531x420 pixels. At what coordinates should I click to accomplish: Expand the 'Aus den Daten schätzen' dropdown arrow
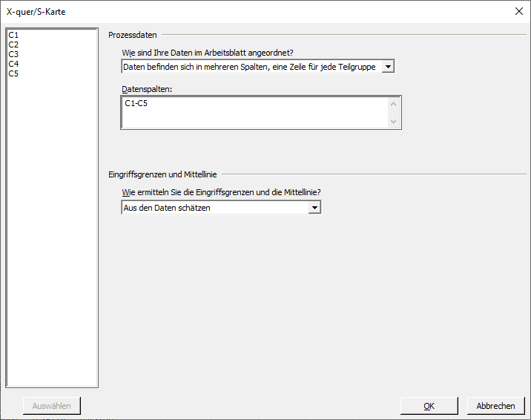click(x=314, y=208)
